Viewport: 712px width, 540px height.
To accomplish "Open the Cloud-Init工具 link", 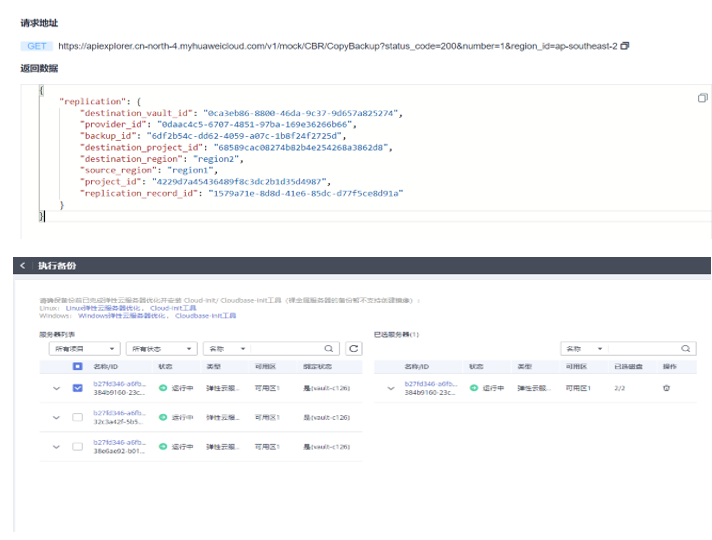I will (173, 308).
